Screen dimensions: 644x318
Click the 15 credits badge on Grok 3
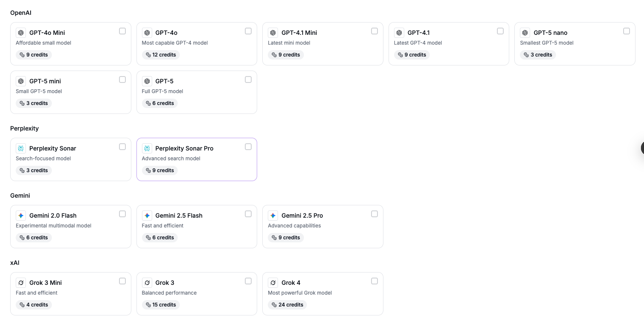pos(161,305)
